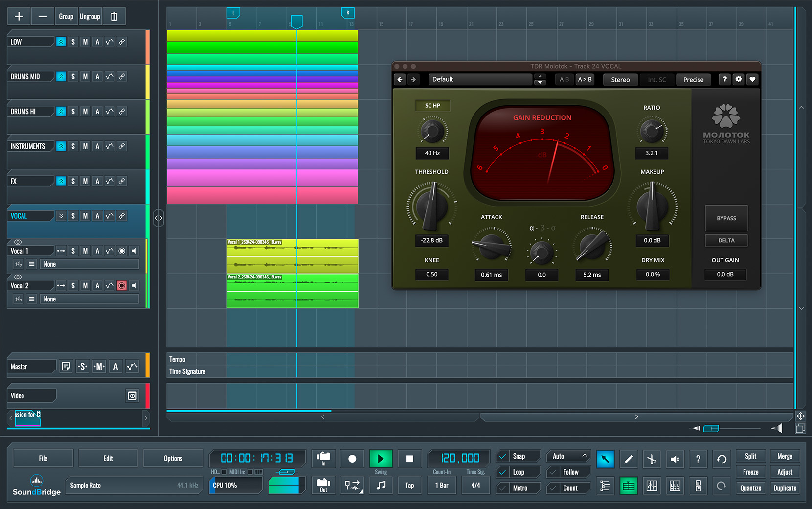
Task: Click the Master track notes icon
Action: pos(66,367)
